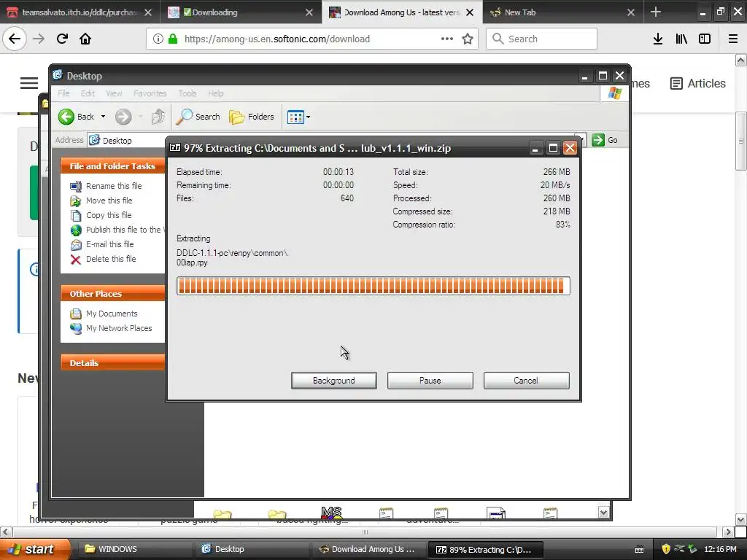Open My Documents from Other Places
The image size is (747, 560).
(104, 314)
